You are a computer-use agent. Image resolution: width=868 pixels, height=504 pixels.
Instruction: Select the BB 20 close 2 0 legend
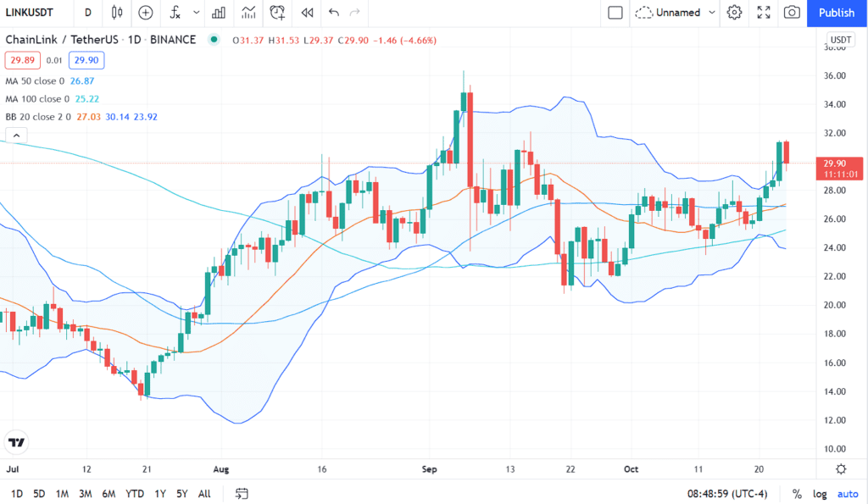click(38, 117)
